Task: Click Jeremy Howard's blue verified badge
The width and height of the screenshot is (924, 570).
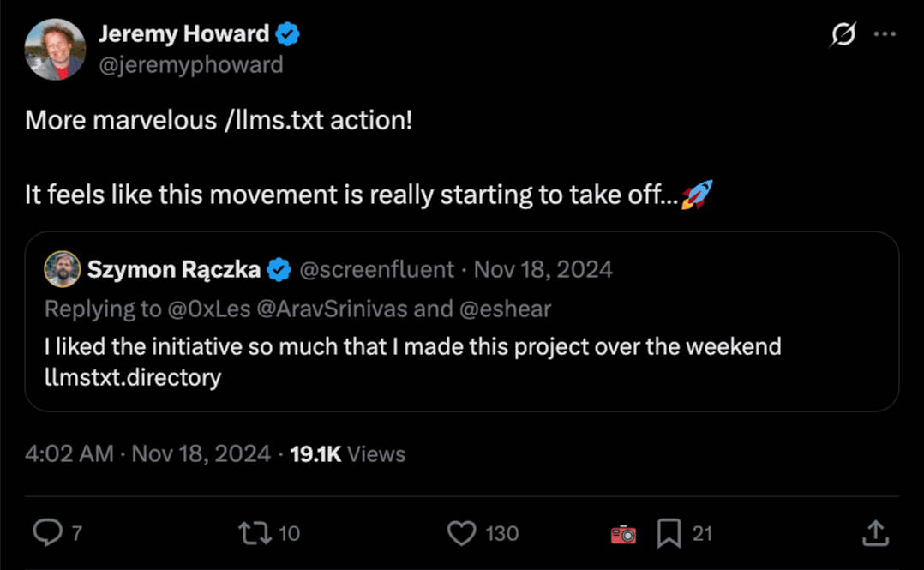Action: coord(287,34)
